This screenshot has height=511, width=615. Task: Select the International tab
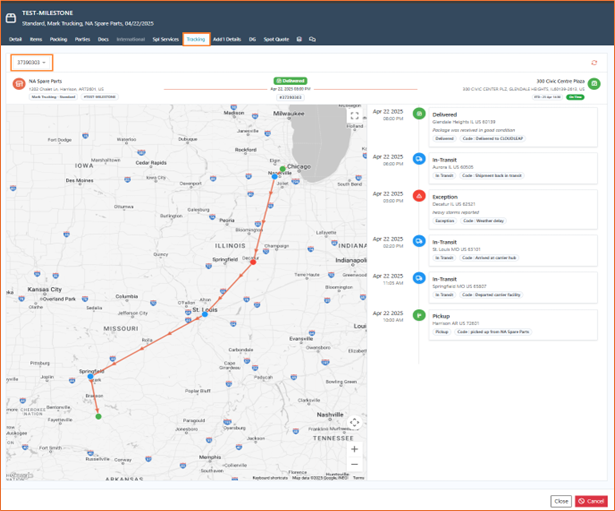click(131, 39)
